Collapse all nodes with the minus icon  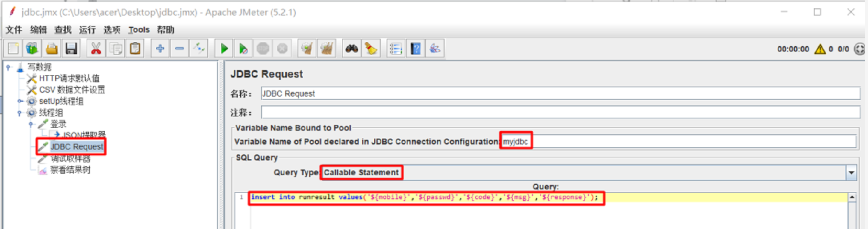(x=179, y=48)
